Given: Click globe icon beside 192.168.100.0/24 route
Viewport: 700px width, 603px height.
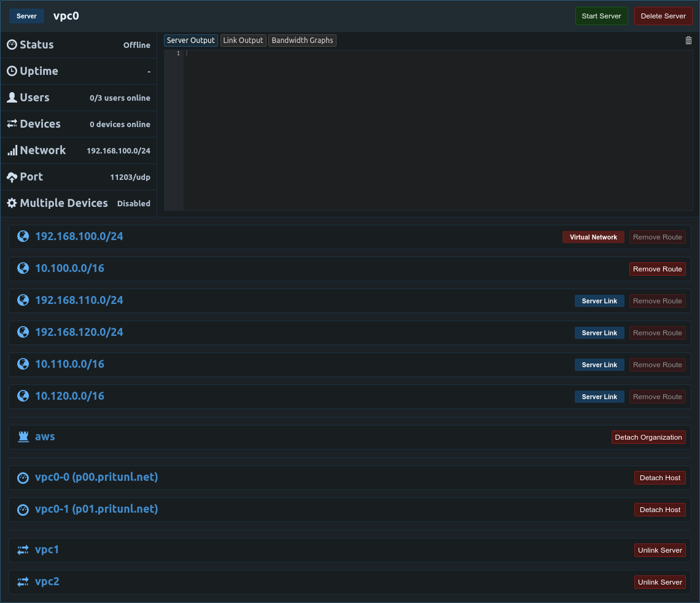Looking at the screenshot, I should tap(23, 236).
